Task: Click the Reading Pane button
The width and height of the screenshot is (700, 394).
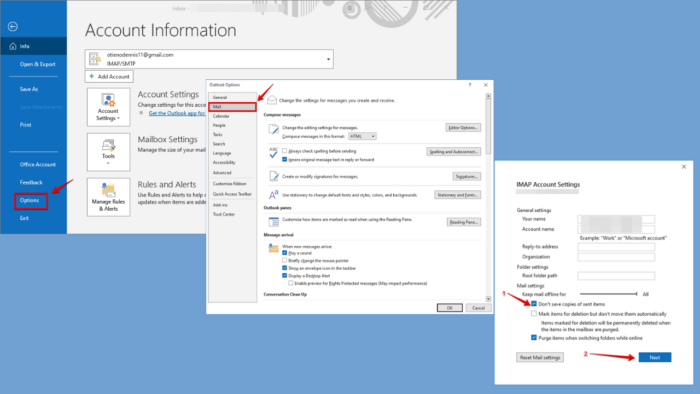Action: tap(464, 222)
